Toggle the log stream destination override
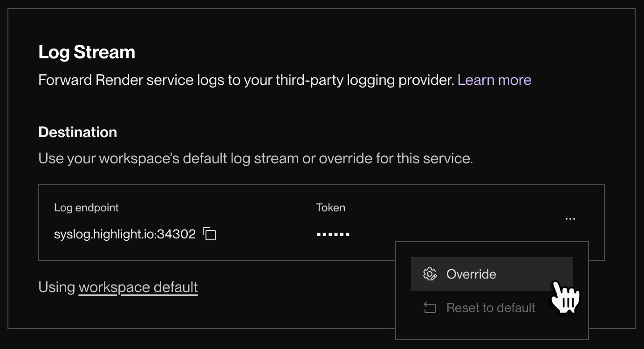 click(471, 274)
